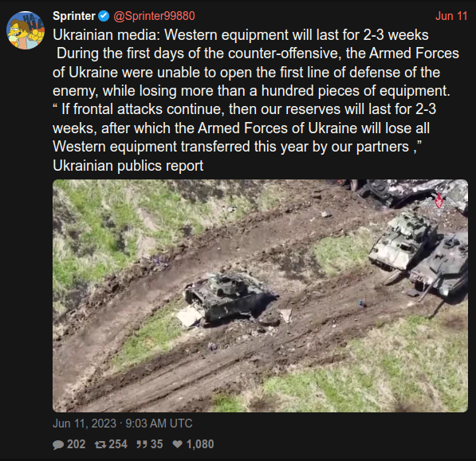
Task: Click the red watermark emblem in image
Action: [439, 201]
